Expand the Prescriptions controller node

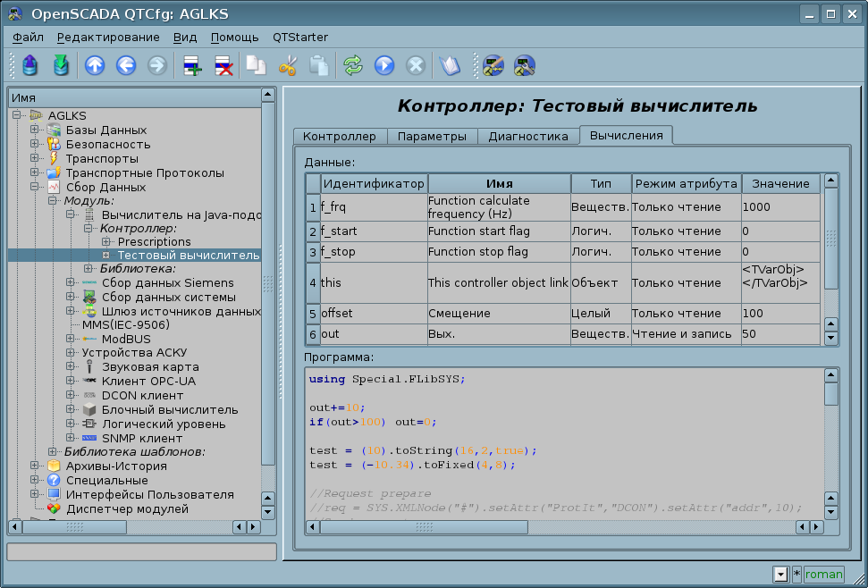[105, 242]
